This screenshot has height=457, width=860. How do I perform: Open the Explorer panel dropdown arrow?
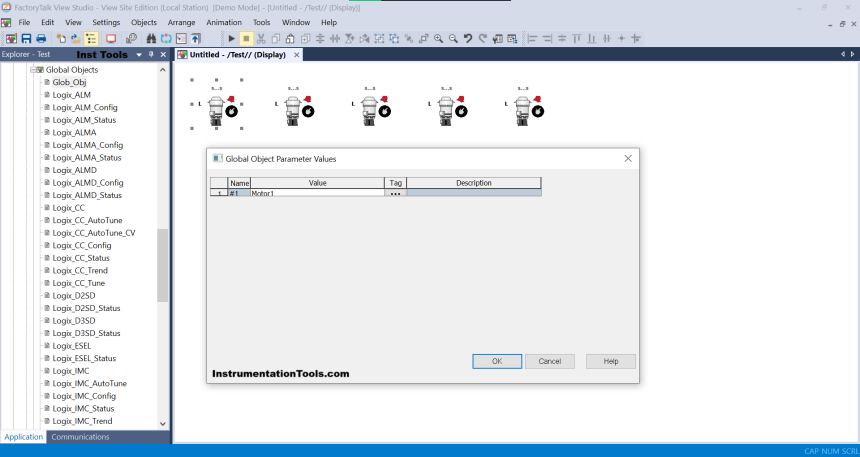tap(138, 54)
